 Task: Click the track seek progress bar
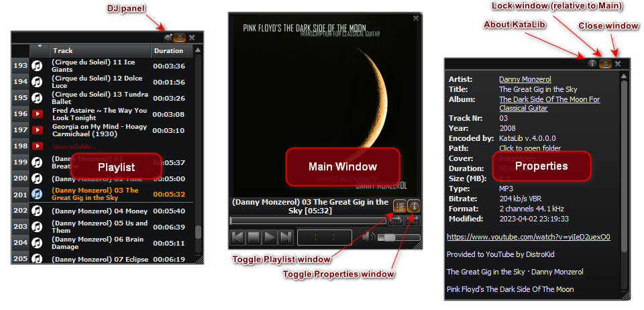coord(308,221)
